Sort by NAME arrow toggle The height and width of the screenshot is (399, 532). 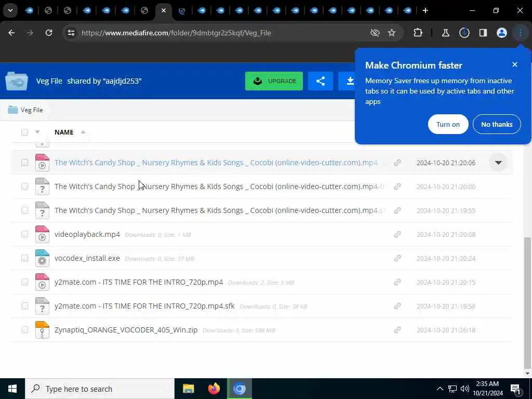pyautogui.click(x=83, y=132)
